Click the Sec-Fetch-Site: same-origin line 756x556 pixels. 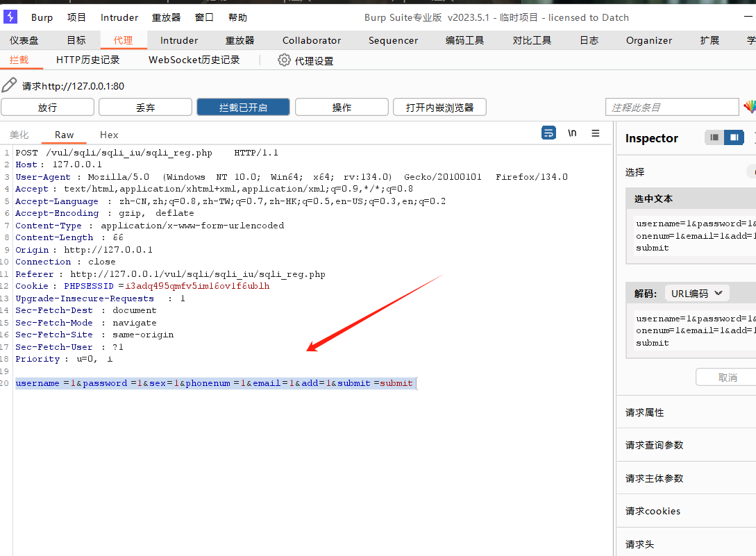point(94,334)
